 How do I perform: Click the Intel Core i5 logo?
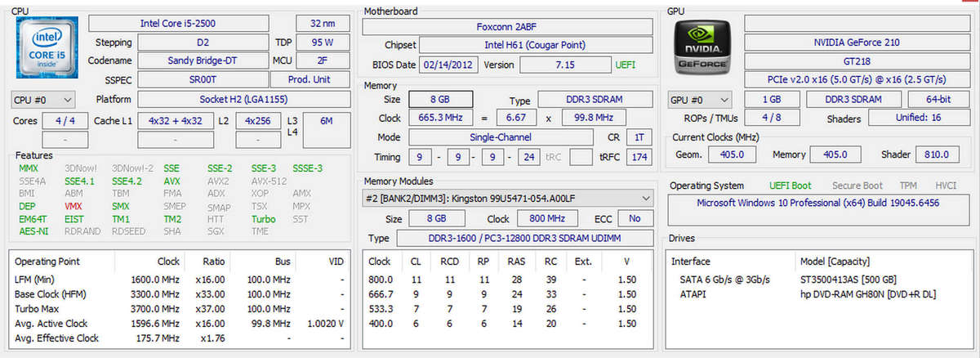(x=47, y=48)
